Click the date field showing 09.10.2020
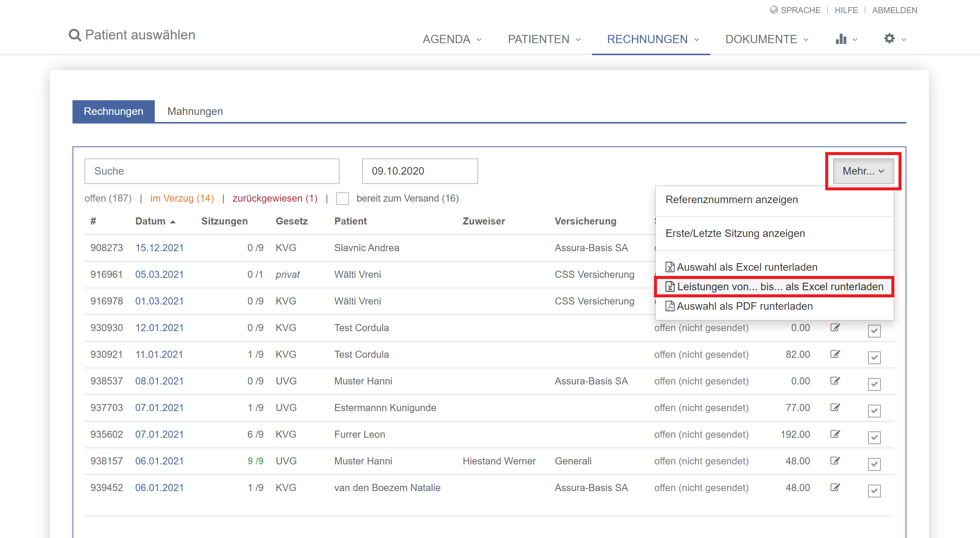 coord(420,171)
